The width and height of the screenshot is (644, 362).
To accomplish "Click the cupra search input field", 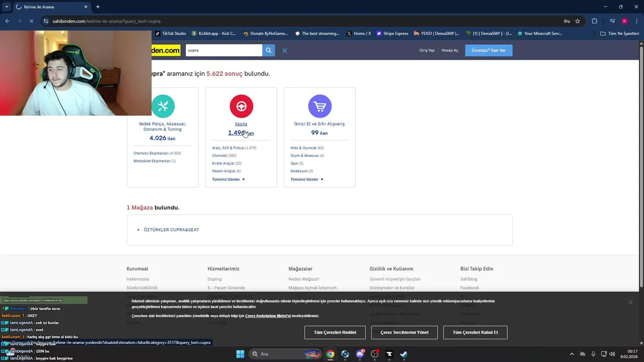I will [224, 50].
